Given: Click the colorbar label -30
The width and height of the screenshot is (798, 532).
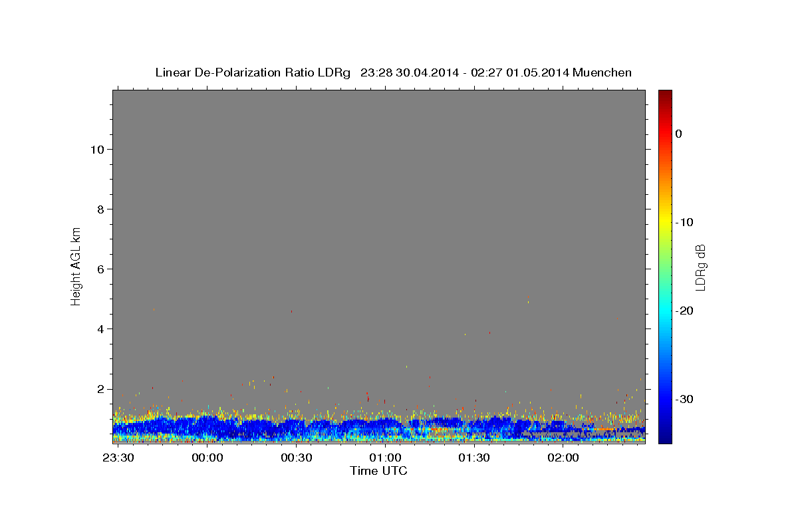Looking at the screenshot, I should [x=686, y=399].
